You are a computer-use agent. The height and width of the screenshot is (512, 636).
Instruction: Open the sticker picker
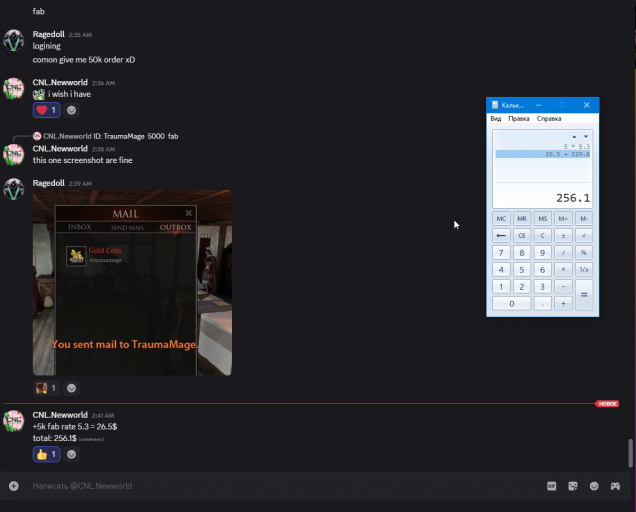[x=573, y=486]
